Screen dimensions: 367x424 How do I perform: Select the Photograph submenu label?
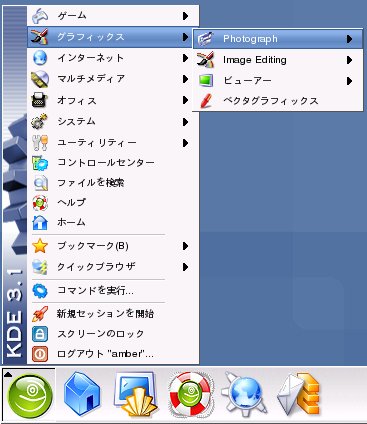[250, 39]
